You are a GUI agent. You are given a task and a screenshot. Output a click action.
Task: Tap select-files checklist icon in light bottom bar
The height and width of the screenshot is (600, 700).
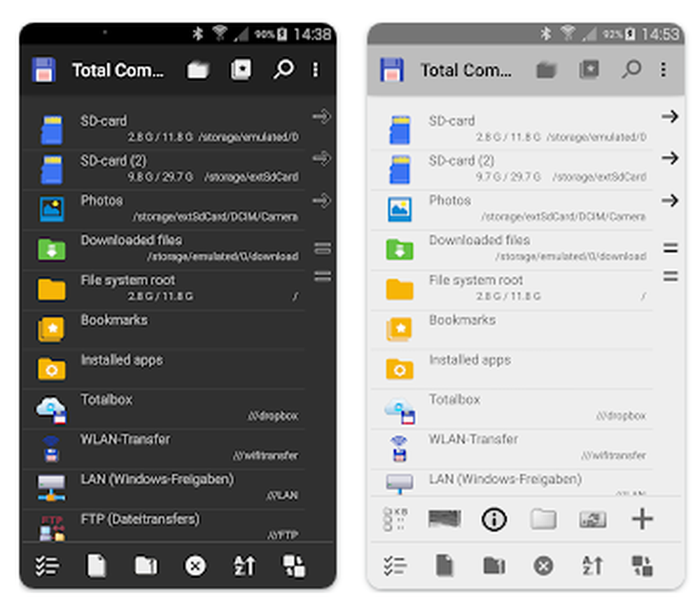click(x=395, y=566)
